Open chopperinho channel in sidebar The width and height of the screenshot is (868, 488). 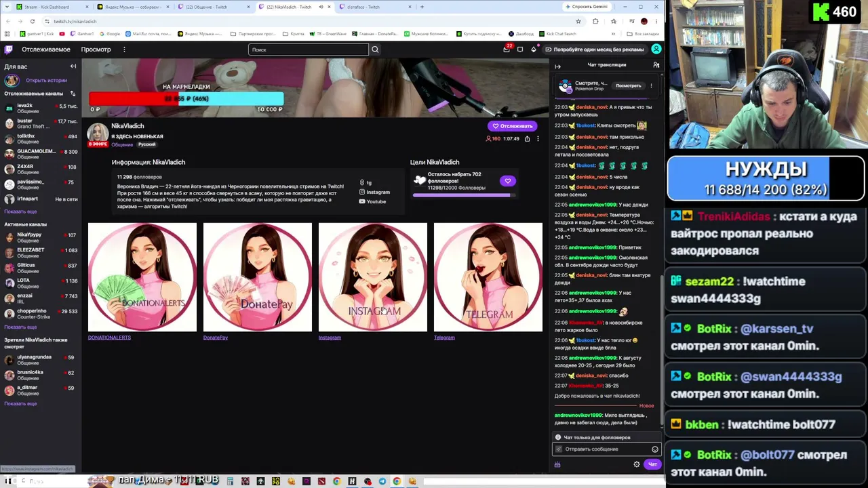point(41,314)
